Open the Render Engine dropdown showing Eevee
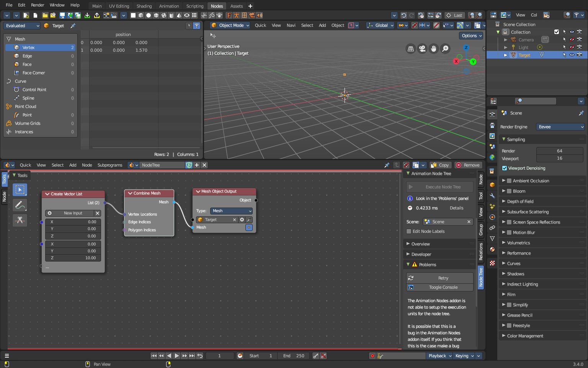 560,126
